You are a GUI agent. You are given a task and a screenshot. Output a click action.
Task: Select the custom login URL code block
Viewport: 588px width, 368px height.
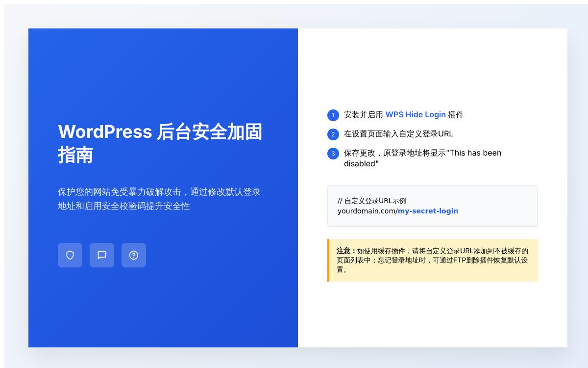[433, 206]
